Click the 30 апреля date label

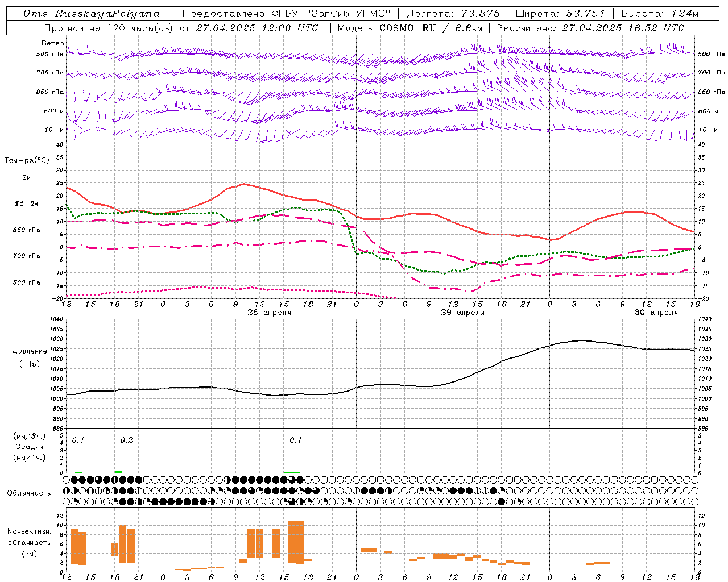pyautogui.click(x=656, y=313)
